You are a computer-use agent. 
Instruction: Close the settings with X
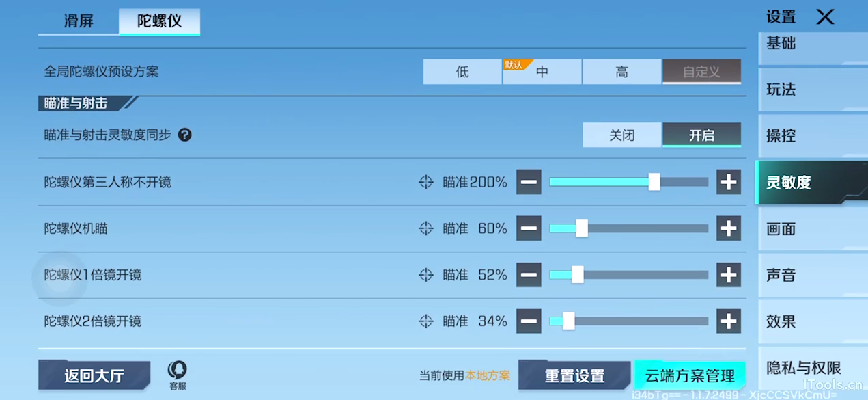point(825,17)
